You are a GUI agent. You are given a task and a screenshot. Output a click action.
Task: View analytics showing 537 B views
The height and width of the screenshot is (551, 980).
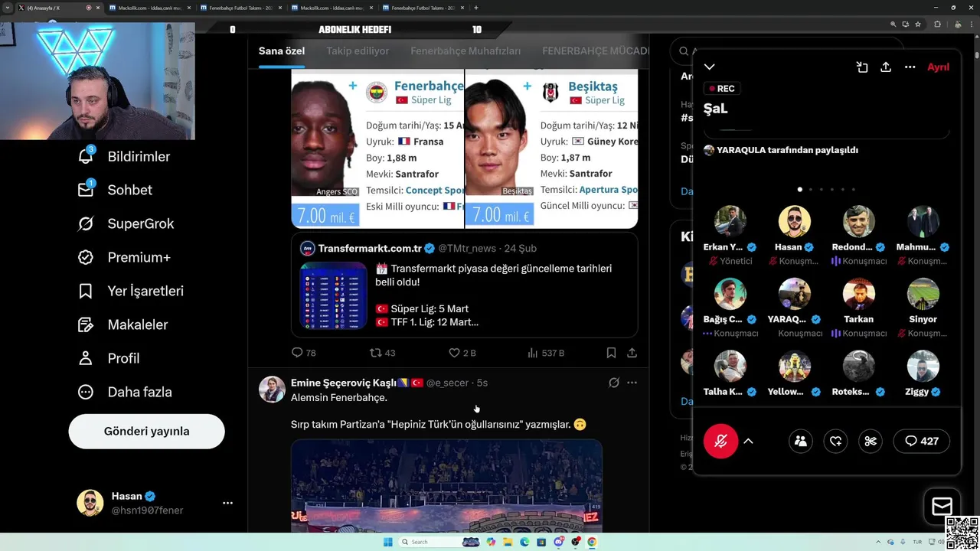point(546,353)
